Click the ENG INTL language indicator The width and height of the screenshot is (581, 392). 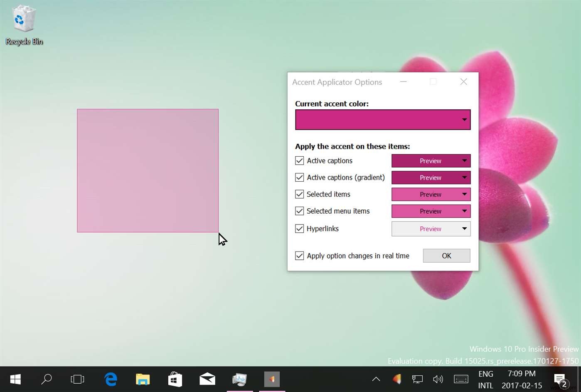point(485,379)
